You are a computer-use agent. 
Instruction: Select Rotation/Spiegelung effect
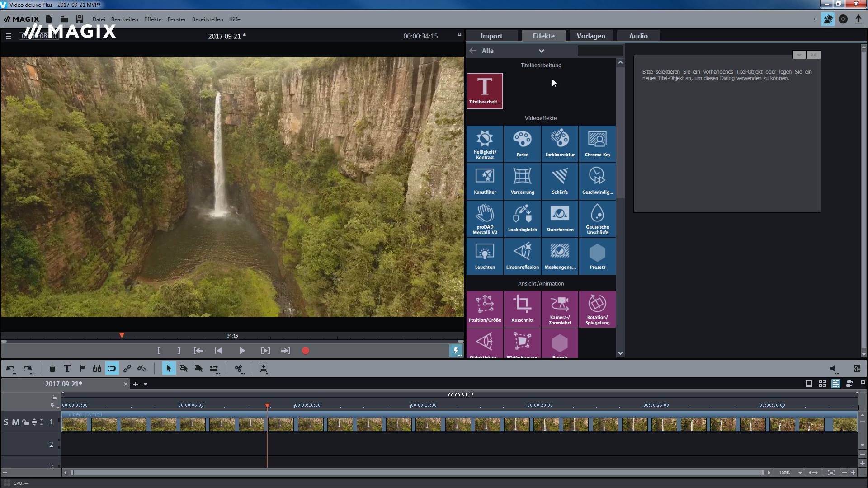coord(597,310)
